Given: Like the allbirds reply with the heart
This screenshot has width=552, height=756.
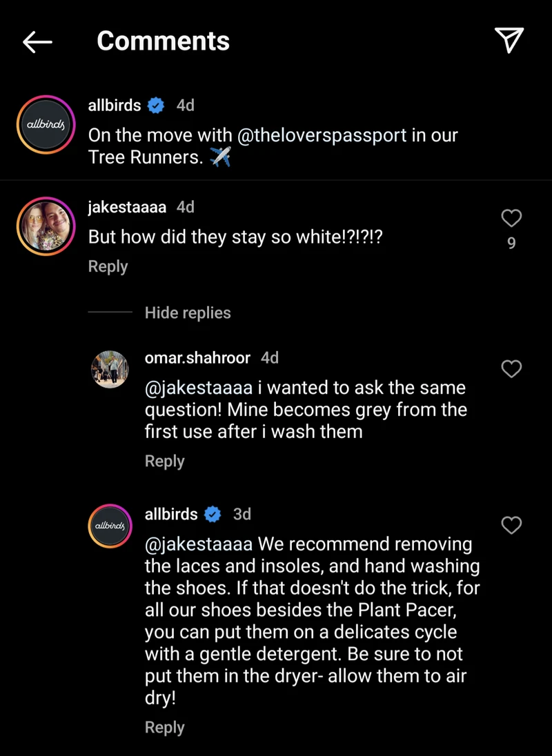Looking at the screenshot, I should pos(511,525).
